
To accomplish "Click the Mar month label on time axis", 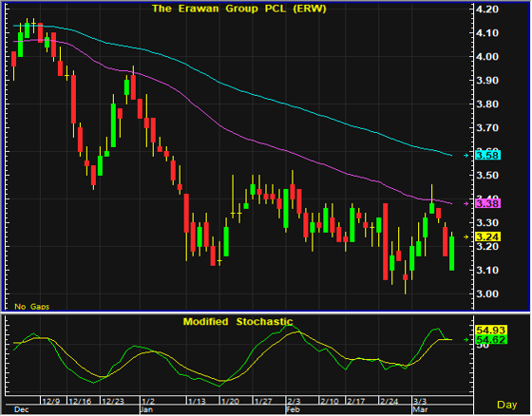I will [x=420, y=409].
